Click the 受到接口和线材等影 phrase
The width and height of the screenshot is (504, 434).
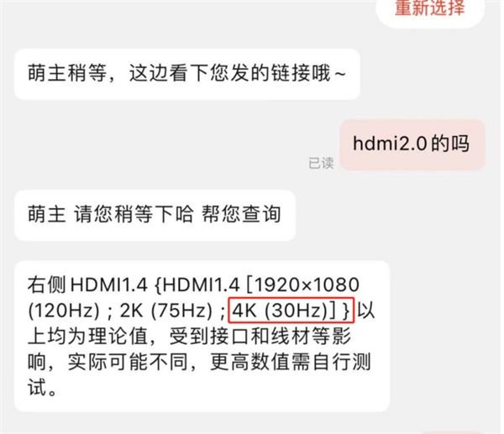260,337
